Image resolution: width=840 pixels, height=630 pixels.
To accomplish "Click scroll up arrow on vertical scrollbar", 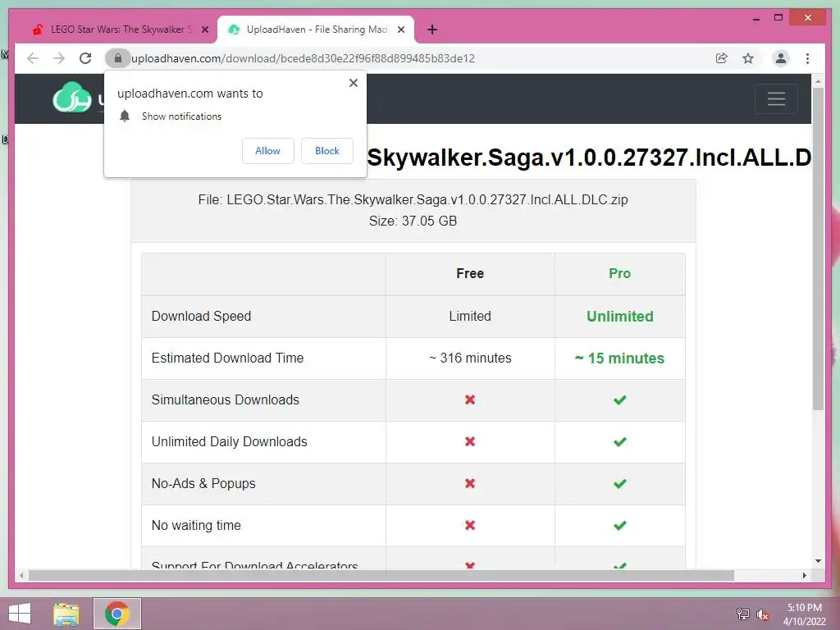I will [x=818, y=81].
